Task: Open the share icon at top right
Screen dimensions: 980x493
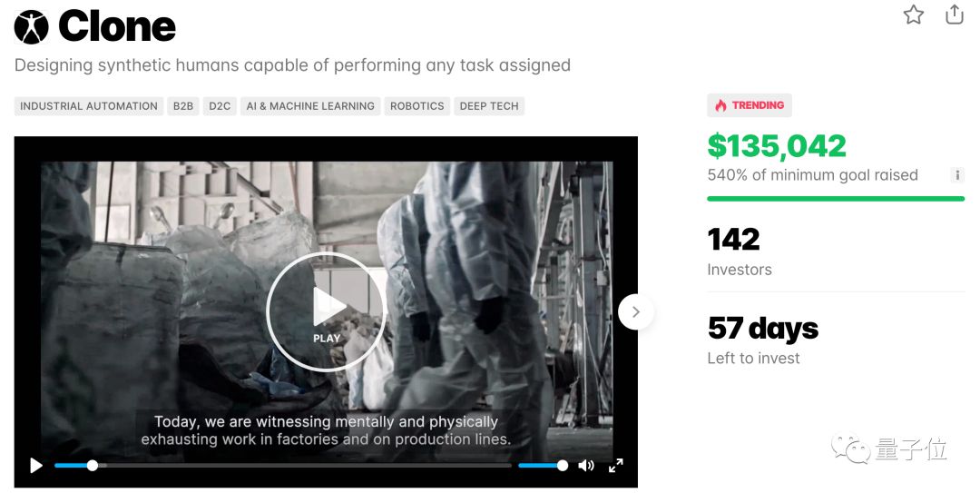Action: click(954, 15)
